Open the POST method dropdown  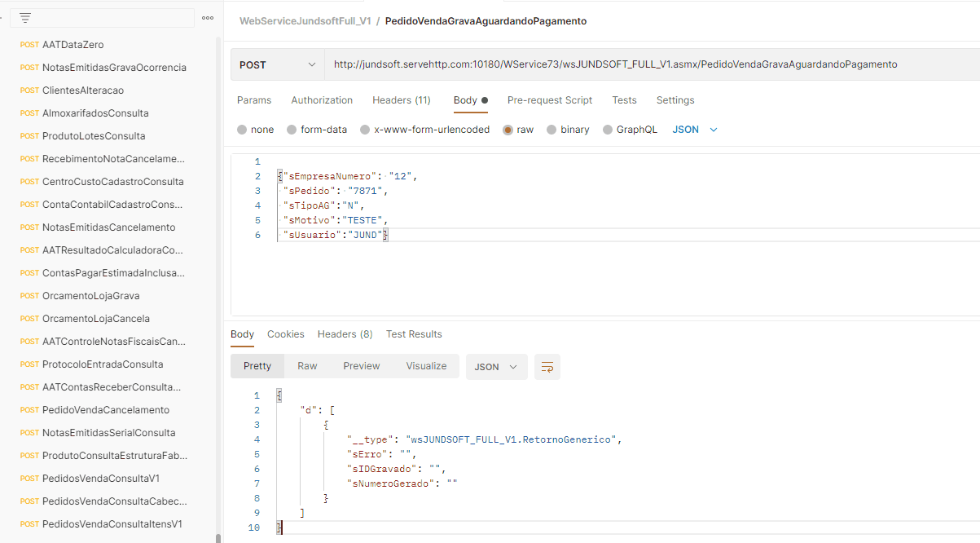277,64
